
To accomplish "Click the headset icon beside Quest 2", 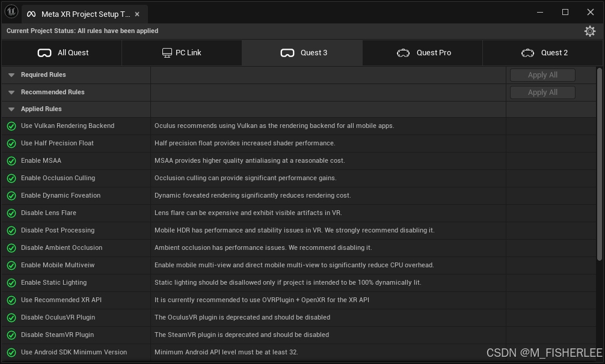I will [x=527, y=53].
